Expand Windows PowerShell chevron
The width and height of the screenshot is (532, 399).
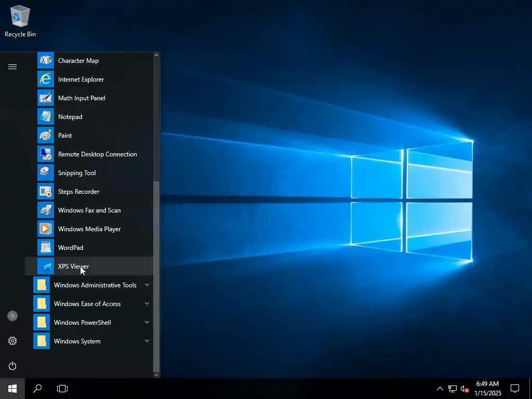point(147,322)
